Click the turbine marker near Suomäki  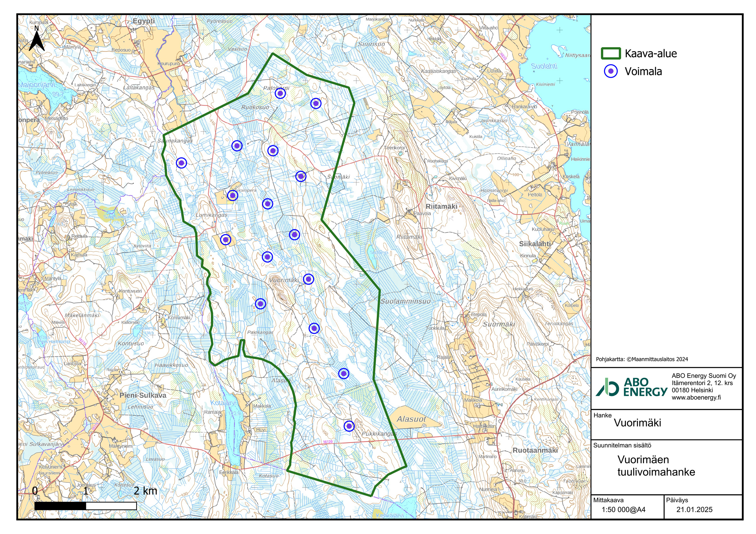(x=301, y=176)
